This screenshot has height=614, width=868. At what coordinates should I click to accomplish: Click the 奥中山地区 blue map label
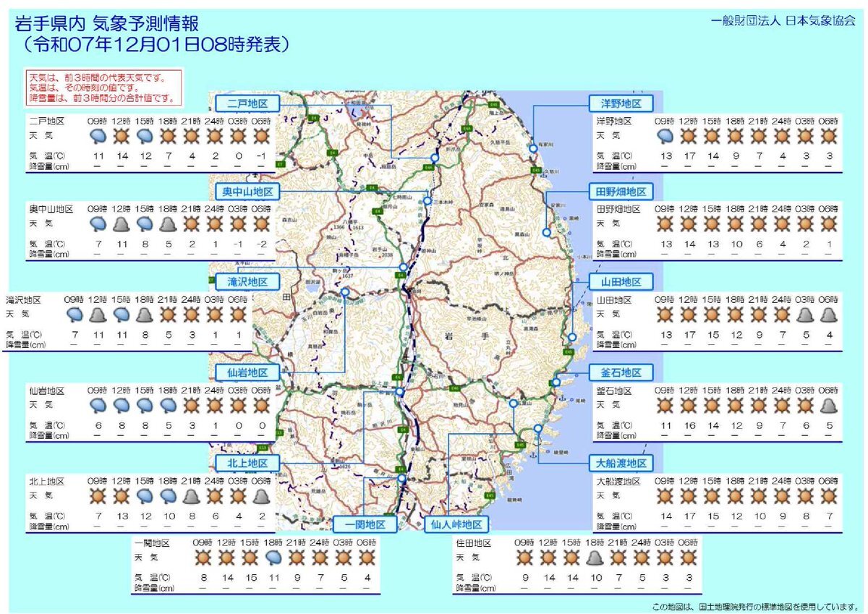(x=247, y=192)
